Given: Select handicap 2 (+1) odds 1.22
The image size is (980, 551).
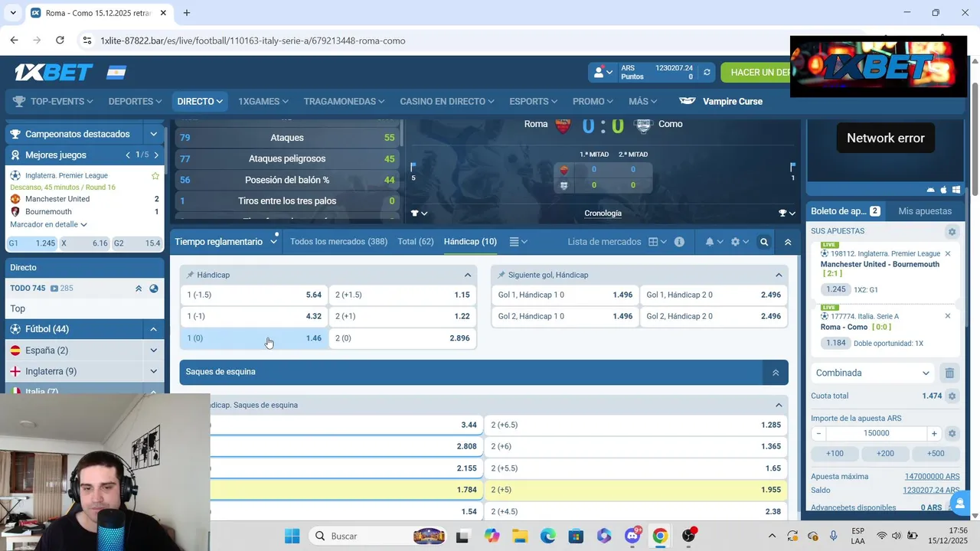Looking at the screenshot, I should (403, 316).
